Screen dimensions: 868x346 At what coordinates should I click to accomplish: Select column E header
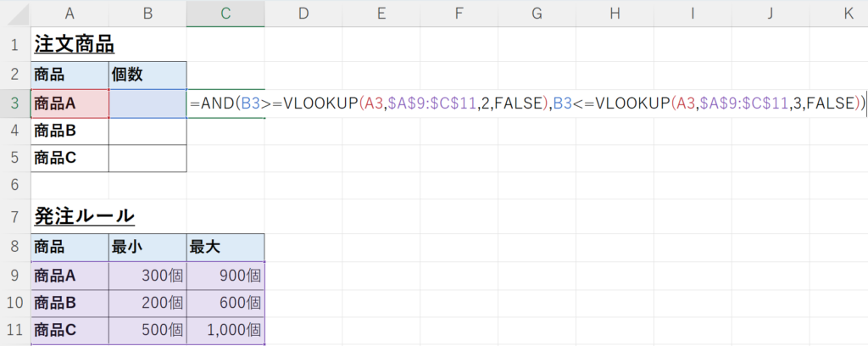pyautogui.click(x=381, y=14)
